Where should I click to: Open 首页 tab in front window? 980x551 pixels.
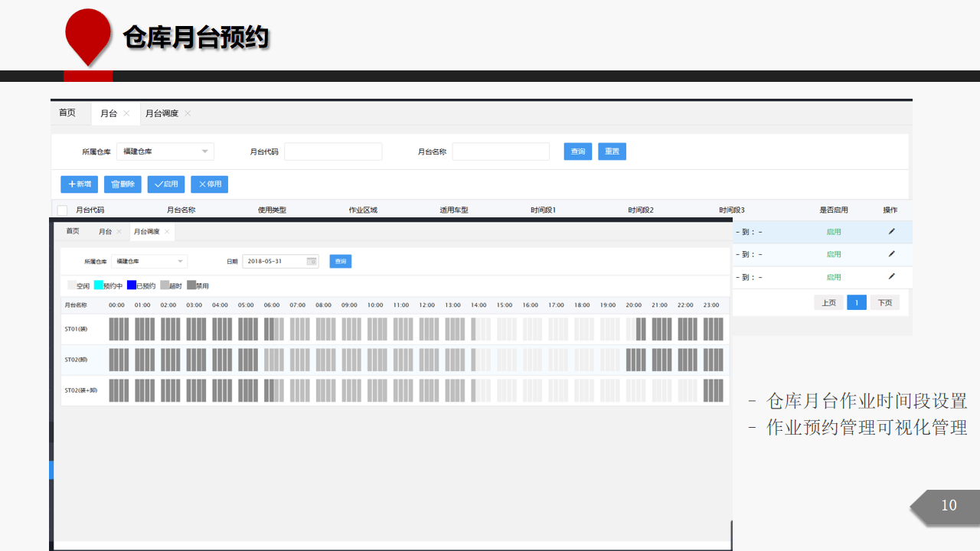(x=73, y=231)
